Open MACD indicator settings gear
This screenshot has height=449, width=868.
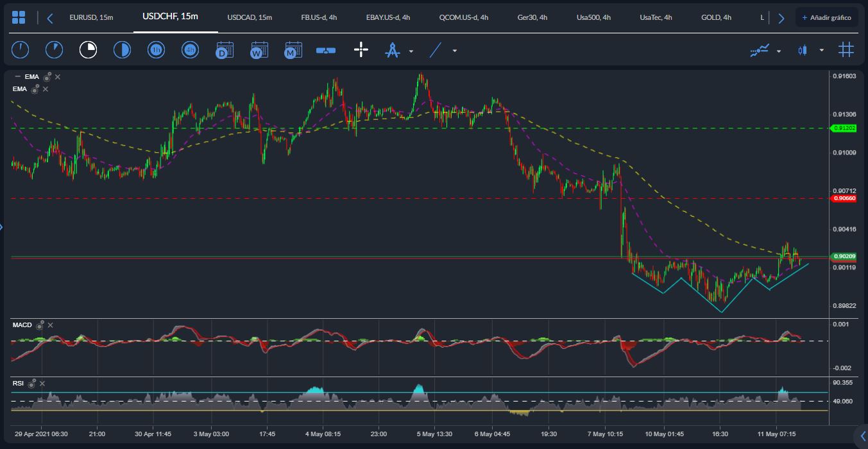[x=40, y=325]
